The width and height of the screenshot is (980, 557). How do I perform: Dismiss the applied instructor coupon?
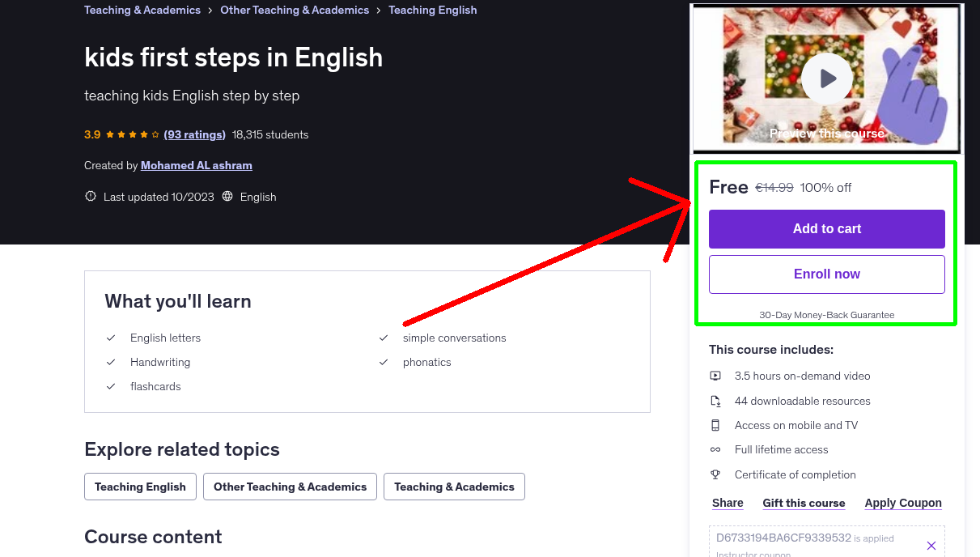[931, 546]
